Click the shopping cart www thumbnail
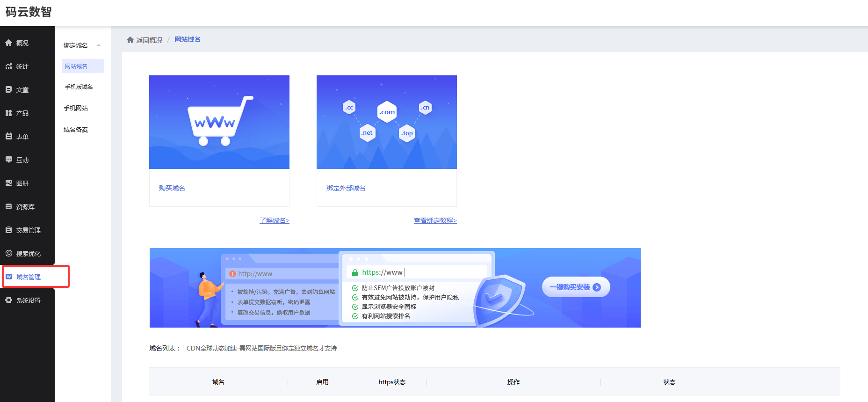Screen dimensions: 868x402 219,122
